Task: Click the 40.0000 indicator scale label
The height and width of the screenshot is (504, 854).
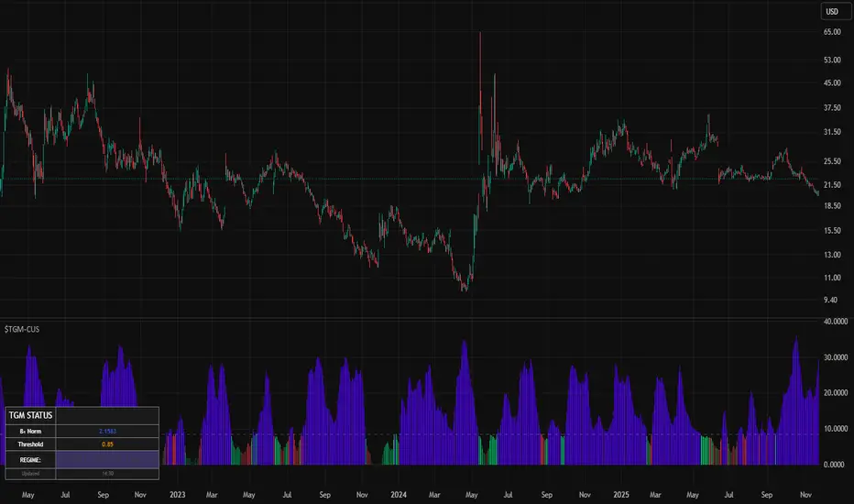Action: 836,322
